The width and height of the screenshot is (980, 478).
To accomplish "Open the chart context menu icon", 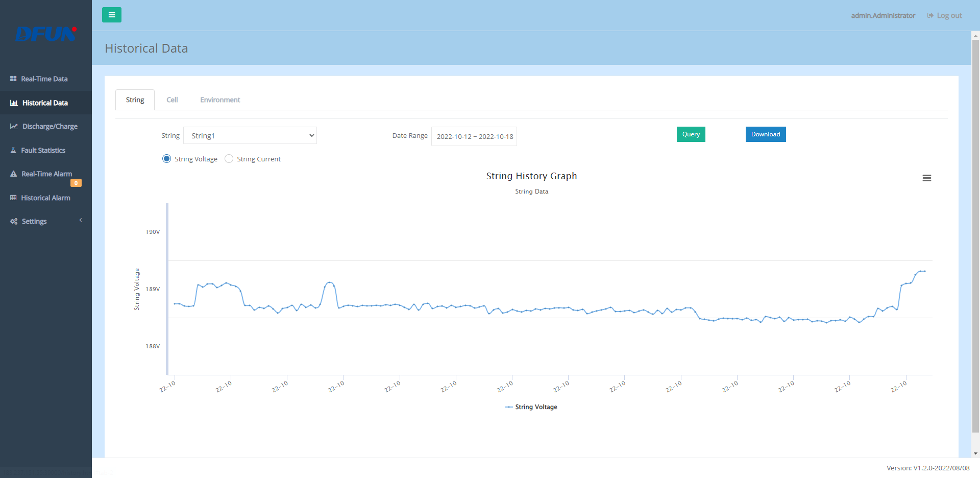I will (x=927, y=178).
